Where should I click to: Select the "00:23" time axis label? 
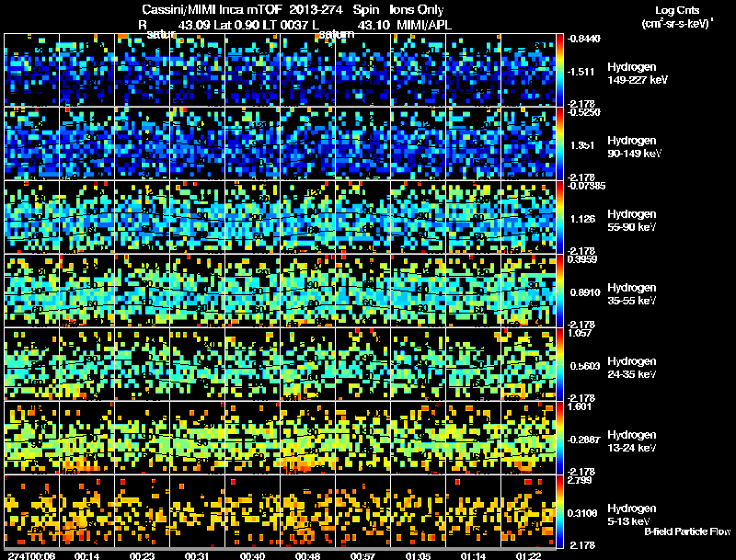click(x=142, y=555)
